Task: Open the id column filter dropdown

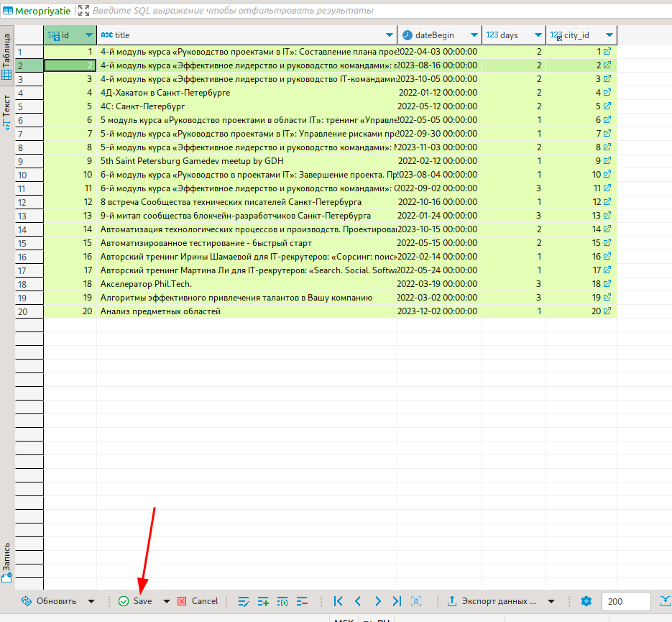Action: pyautogui.click(x=88, y=35)
